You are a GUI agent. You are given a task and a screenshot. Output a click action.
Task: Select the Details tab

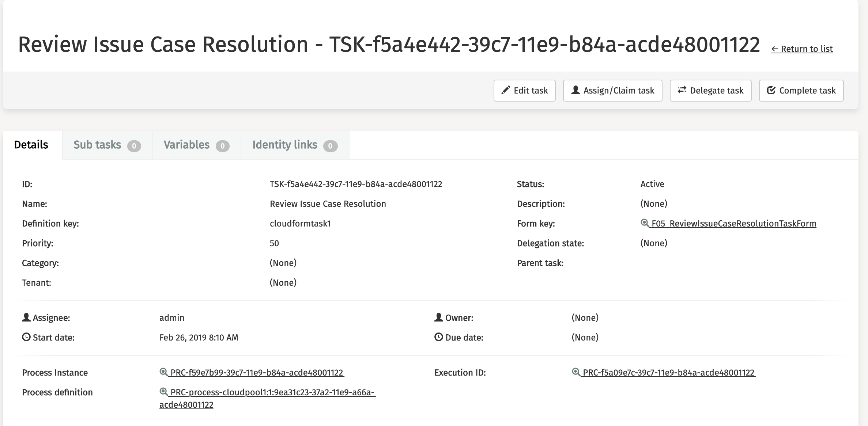(31, 145)
